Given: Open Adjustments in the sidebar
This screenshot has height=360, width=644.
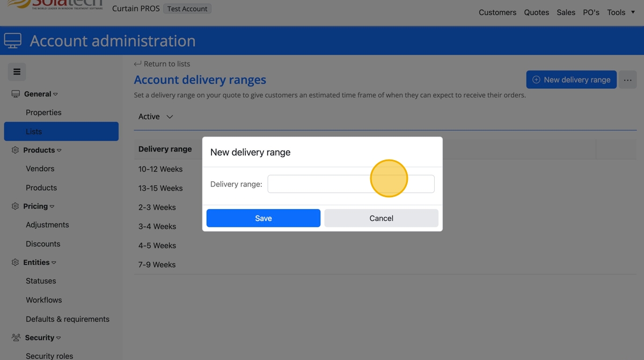Looking at the screenshot, I should 47,225.
